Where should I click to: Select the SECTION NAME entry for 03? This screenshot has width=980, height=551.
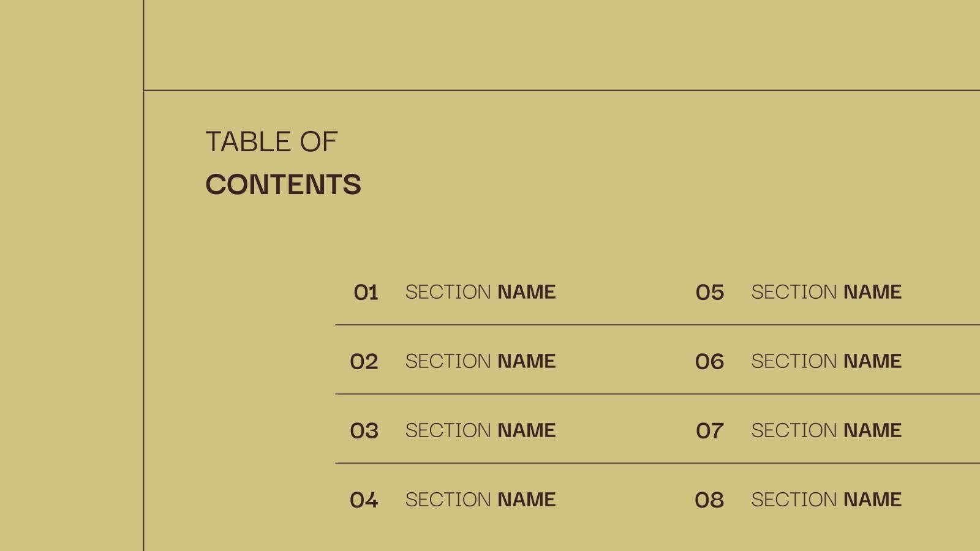click(480, 430)
